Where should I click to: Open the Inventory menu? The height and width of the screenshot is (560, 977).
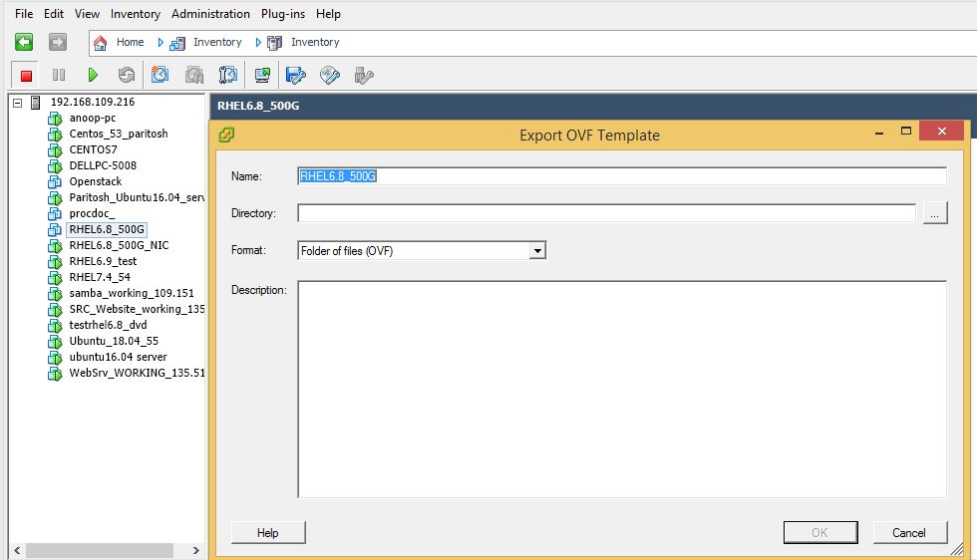(136, 14)
